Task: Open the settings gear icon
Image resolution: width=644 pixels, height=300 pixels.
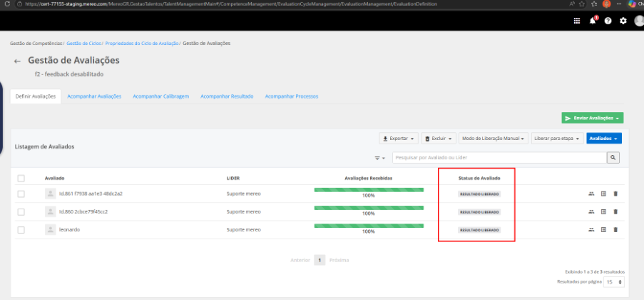Action: [x=623, y=21]
